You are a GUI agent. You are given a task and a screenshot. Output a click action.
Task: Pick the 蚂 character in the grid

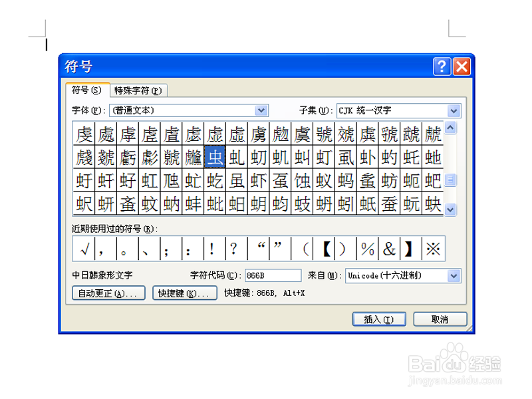[x=345, y=180]
